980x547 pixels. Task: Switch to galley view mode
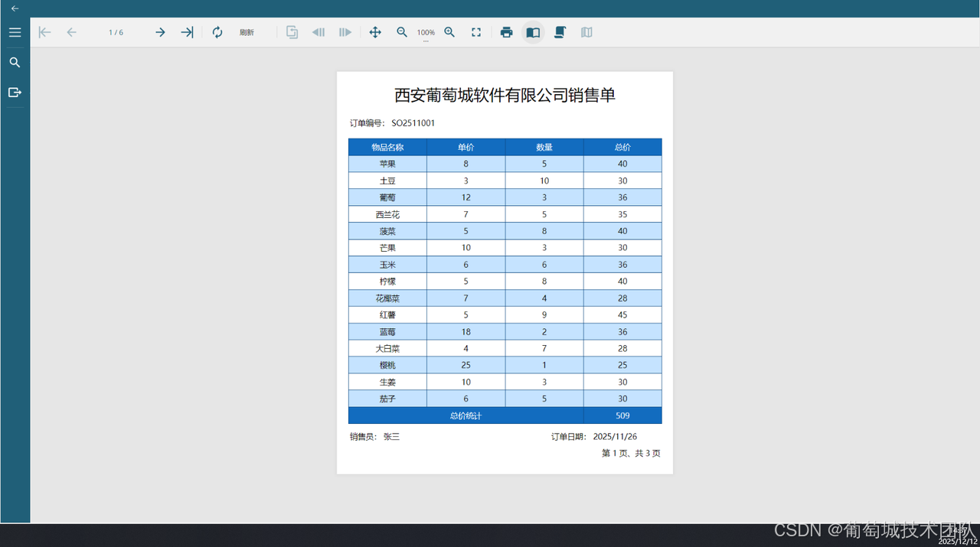pos(586,32)
